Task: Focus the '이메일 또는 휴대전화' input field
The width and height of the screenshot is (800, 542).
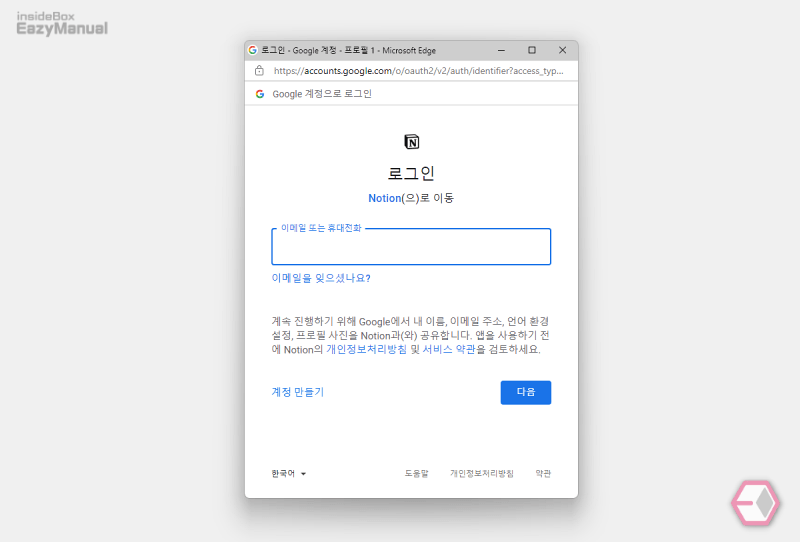Action: tap(411, 247)
